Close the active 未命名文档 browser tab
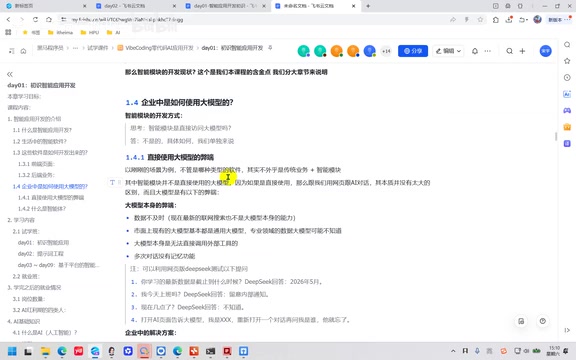576x360 pixels. pyautogui.click(x=353, y=6)
